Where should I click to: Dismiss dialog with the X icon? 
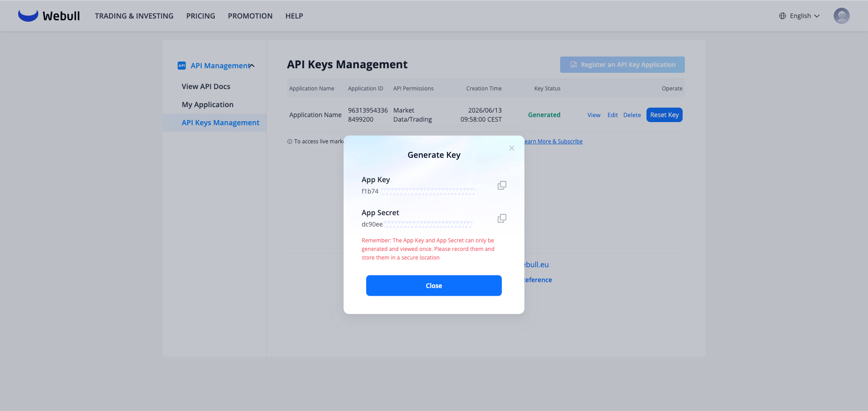point(512,148)
